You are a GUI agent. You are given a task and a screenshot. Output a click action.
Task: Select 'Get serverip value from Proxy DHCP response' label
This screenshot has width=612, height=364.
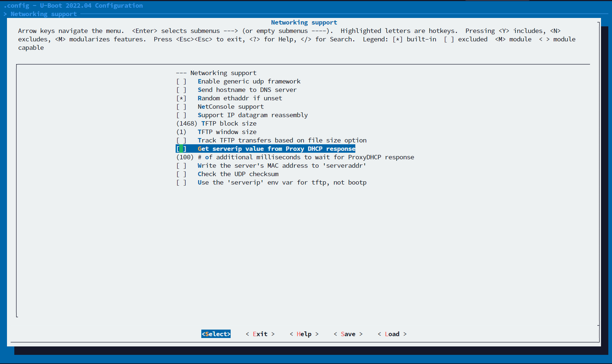pyautogui.click(x=276, y=149)
